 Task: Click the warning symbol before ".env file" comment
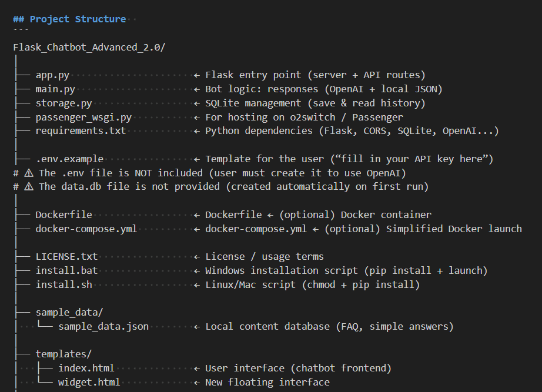point(28,173)
